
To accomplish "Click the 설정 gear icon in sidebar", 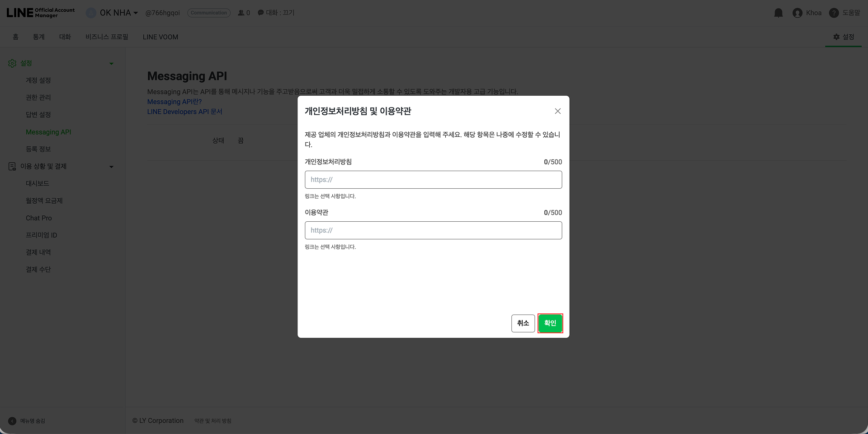I will [x=12, y=63].
